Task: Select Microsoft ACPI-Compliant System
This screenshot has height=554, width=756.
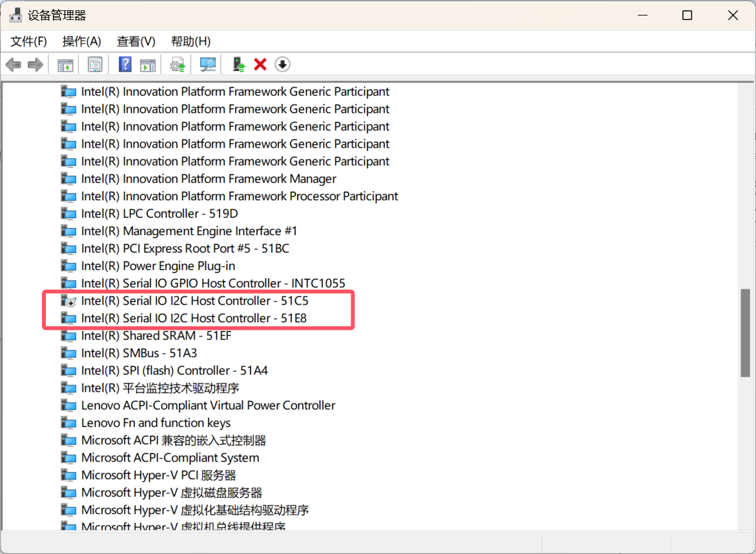Action: coord(170,458)
